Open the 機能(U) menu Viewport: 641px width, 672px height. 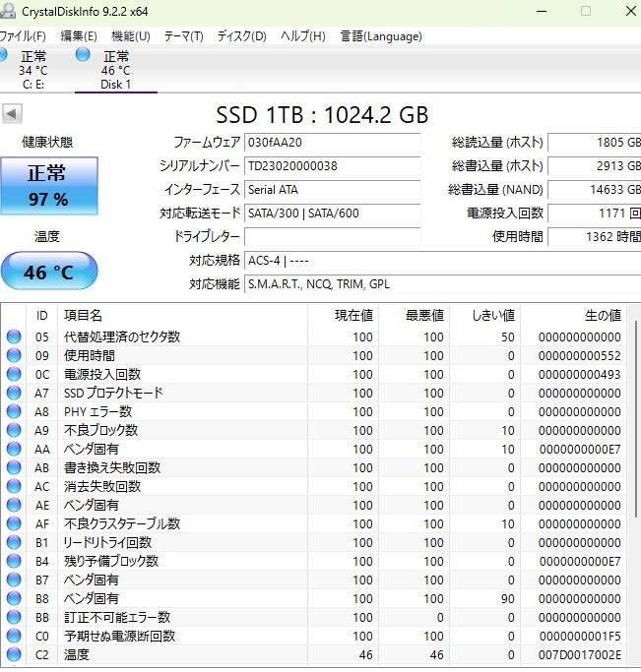click(x=131, y=36)
